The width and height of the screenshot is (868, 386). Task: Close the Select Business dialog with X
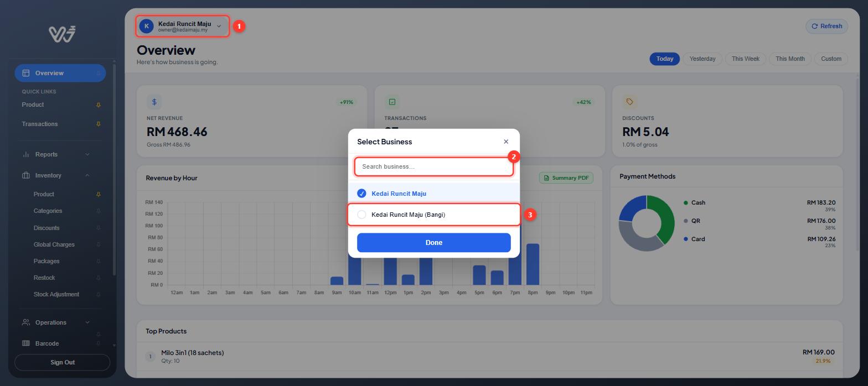(506, 142)
